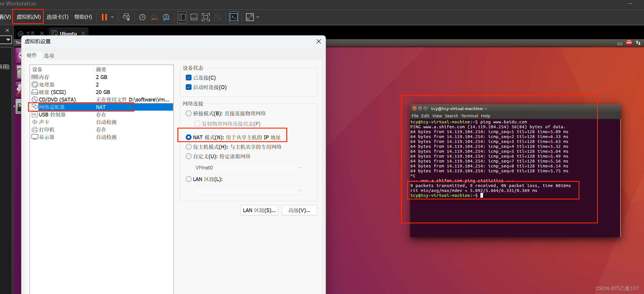Open the terminal Search menu
The height and width of the screenshot is (294, 644).
click(x=451, y=116)
